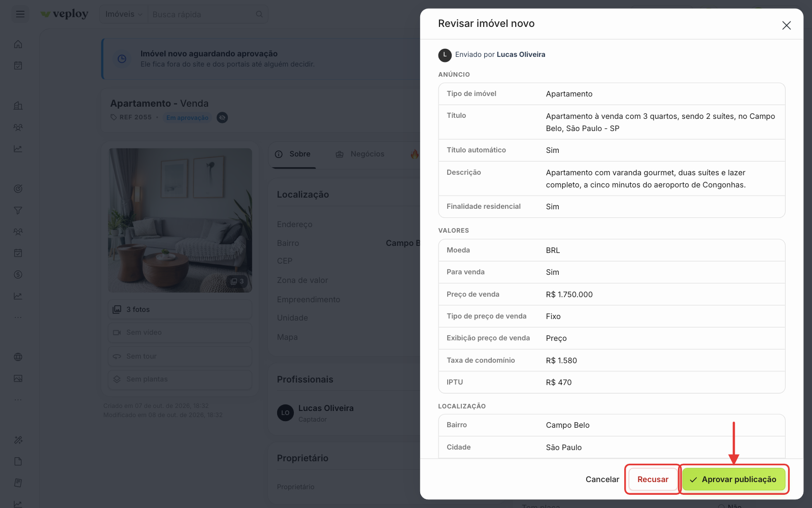The width and height of the screenshot is (812, 508).
Task: Open the apartment living room photo
Action: click(180, 220)
